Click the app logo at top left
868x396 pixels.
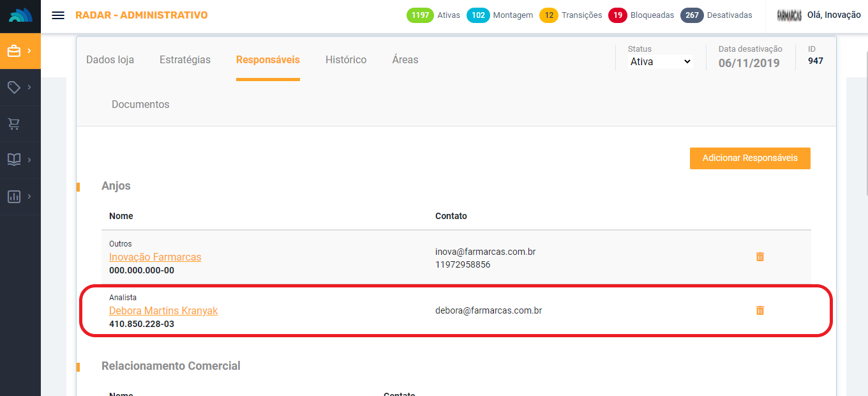click(20, 16)
